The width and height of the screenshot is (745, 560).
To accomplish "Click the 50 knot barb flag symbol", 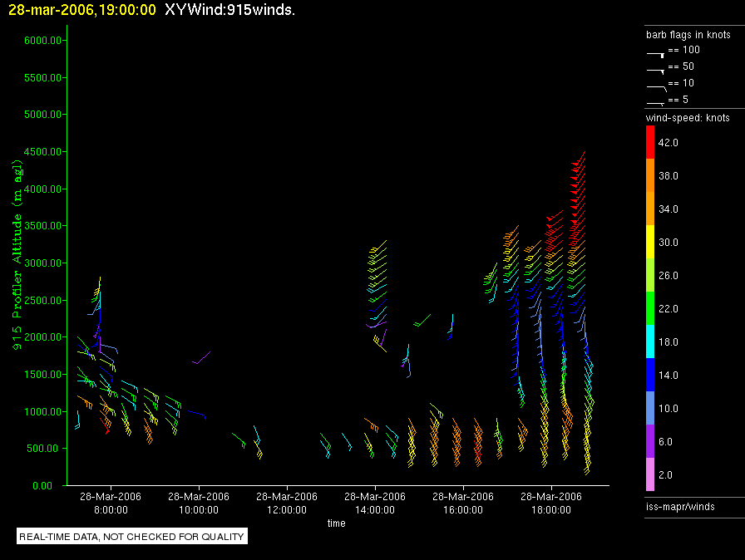I will pos(656,71).
